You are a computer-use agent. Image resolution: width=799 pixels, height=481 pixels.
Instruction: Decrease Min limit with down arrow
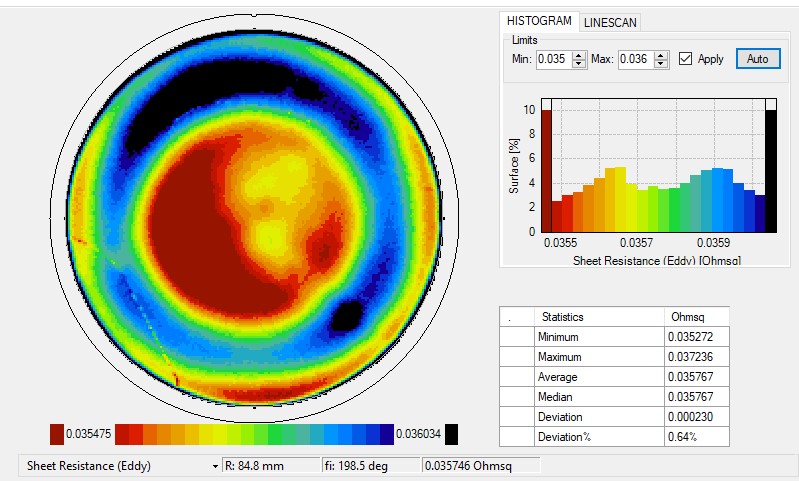pyautogui.click(x=579, y=64)
